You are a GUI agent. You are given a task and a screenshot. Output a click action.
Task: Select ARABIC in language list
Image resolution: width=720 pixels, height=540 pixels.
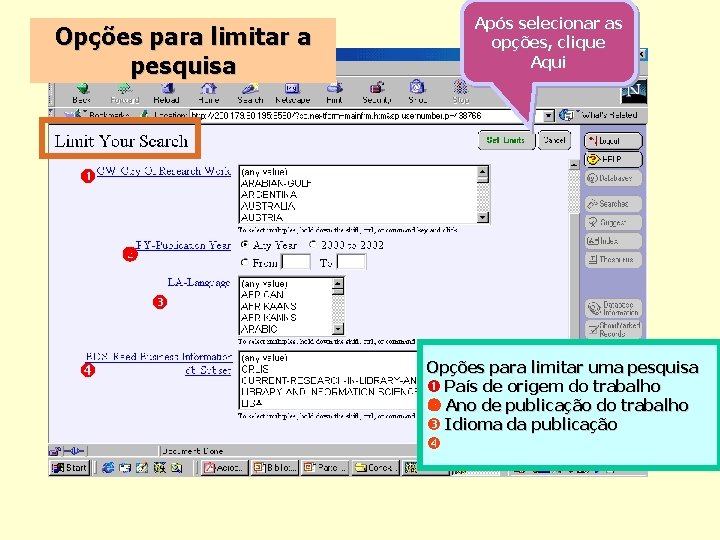[x=259, y=329]
